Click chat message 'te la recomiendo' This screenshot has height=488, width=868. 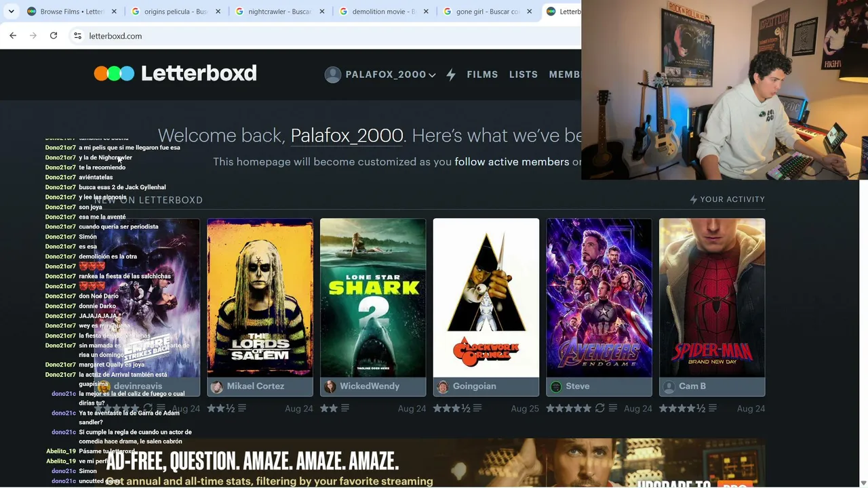click(102, 167)
